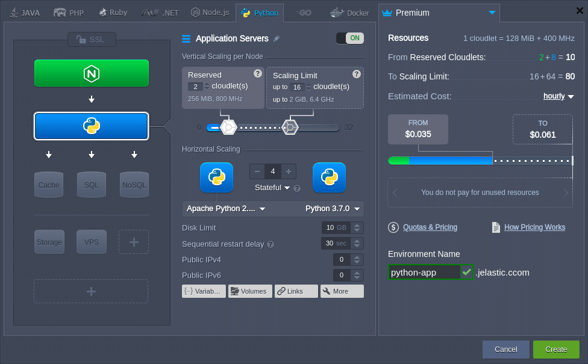Click the Create button
This screenshot has width=588, height=364.
click(556, 350)
